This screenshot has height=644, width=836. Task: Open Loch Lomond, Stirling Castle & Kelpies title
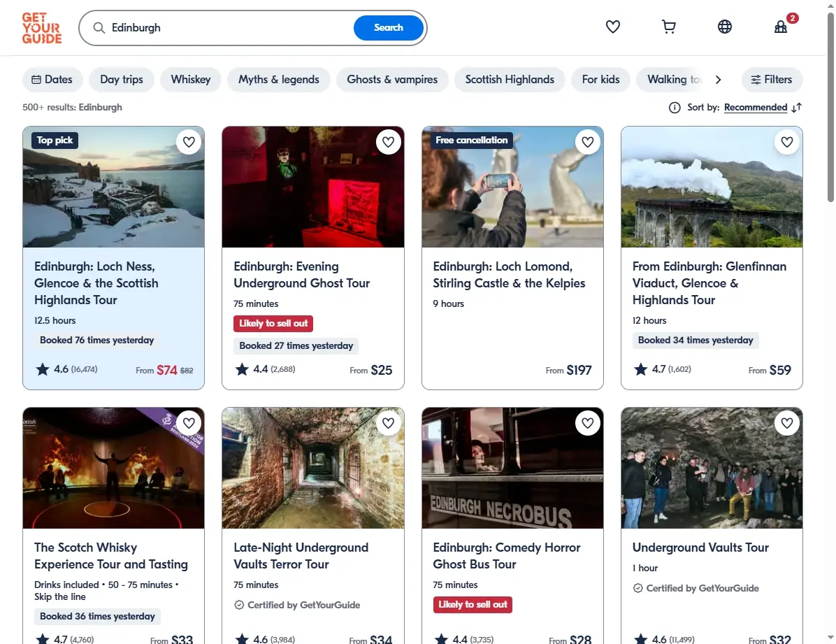point(509,275)
